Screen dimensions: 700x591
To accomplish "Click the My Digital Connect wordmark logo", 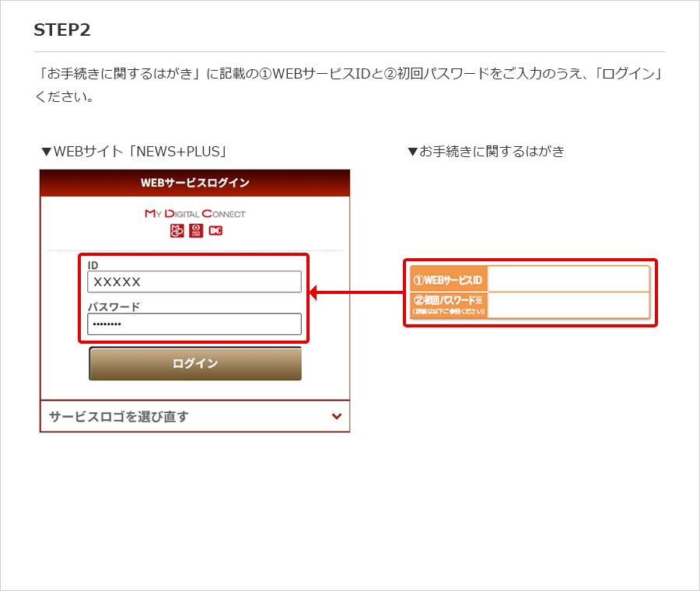I will coord(194,212).
